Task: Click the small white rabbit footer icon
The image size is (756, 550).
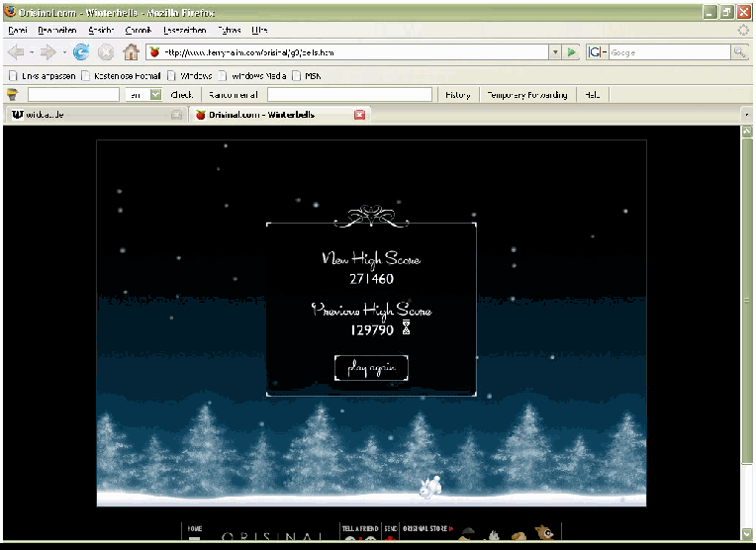Action: point(493,535)
